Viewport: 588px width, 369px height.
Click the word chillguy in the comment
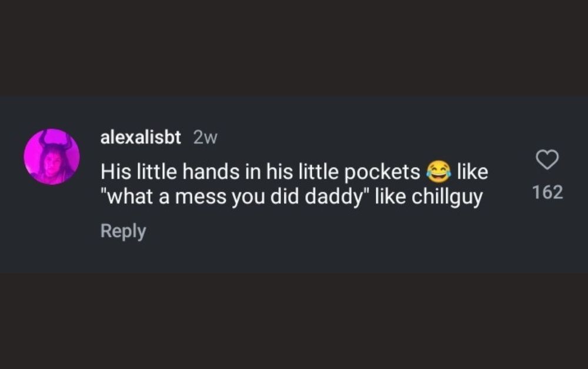coord(447,197)
